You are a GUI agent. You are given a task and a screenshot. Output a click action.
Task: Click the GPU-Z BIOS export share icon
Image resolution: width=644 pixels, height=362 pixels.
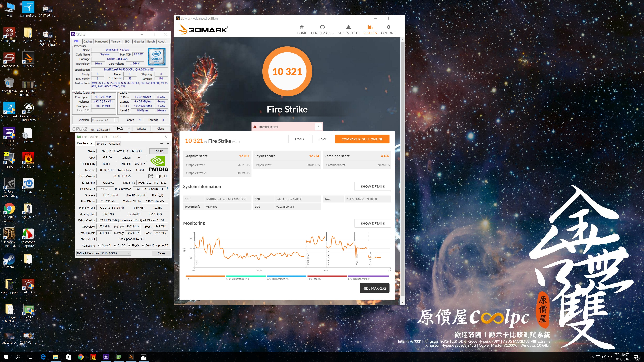coord(151,176)
